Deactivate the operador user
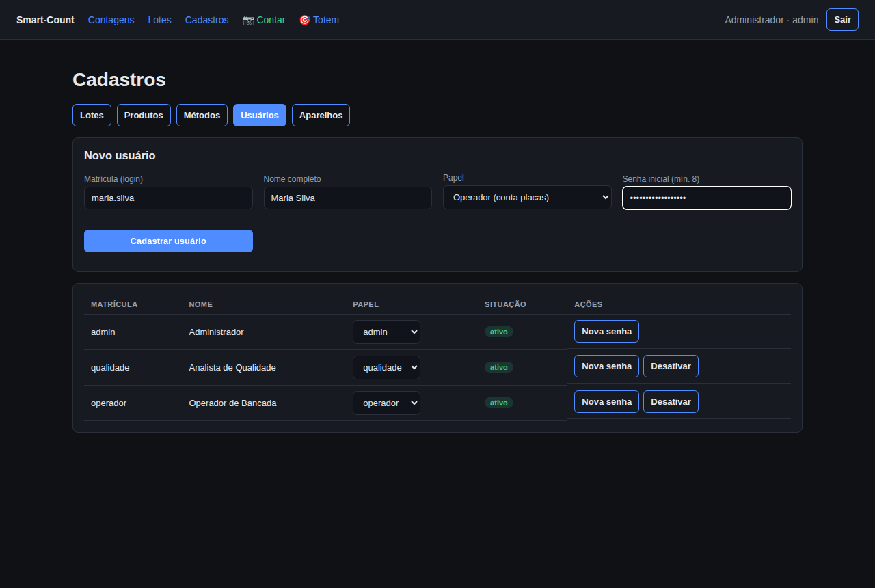 click(671, 401)
